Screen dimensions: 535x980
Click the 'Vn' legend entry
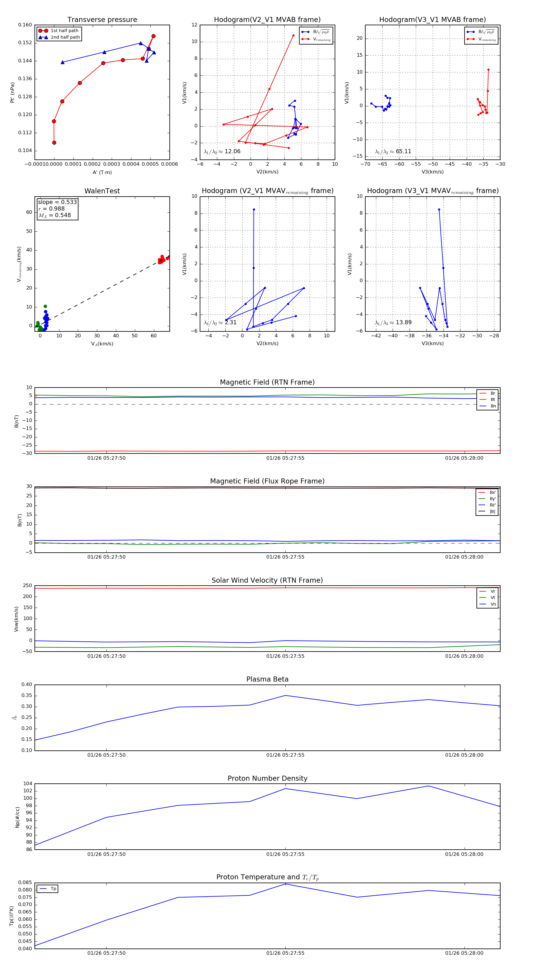coord(487,604)
